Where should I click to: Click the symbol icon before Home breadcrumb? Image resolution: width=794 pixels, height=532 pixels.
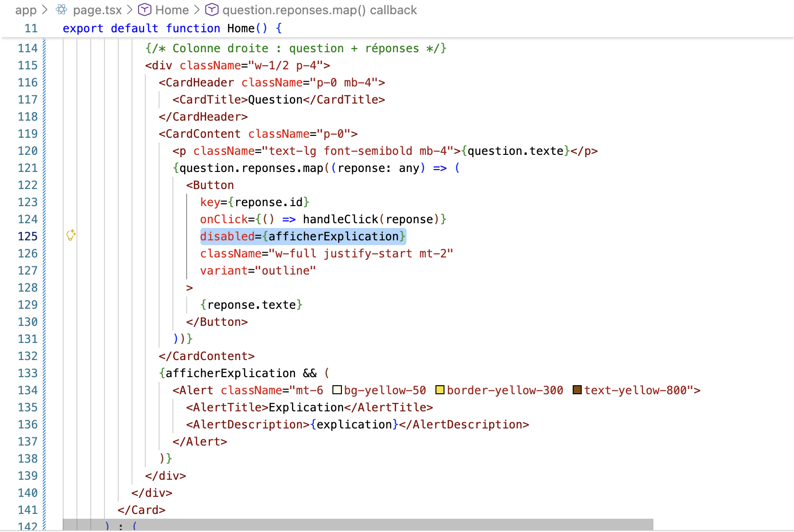(x=144, y=10)
